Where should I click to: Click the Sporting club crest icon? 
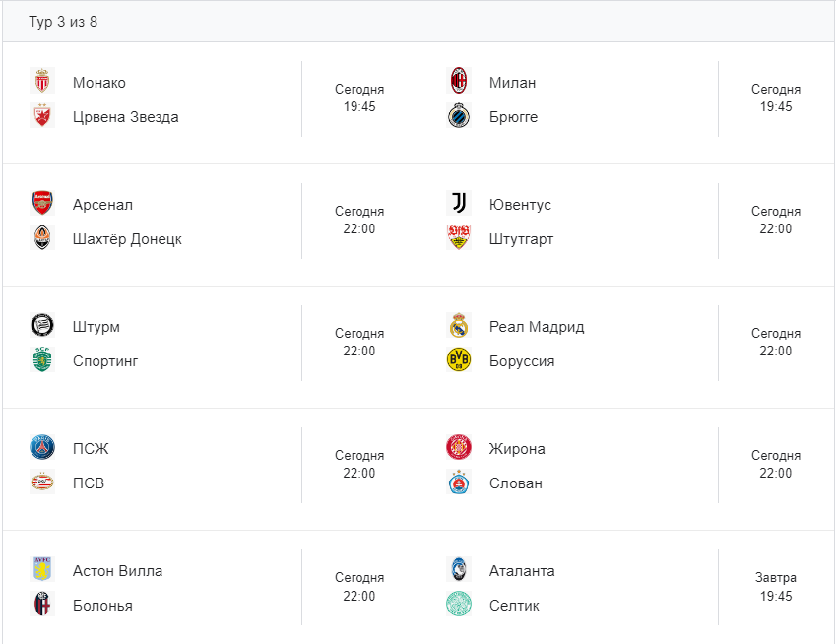coord(41,360)
